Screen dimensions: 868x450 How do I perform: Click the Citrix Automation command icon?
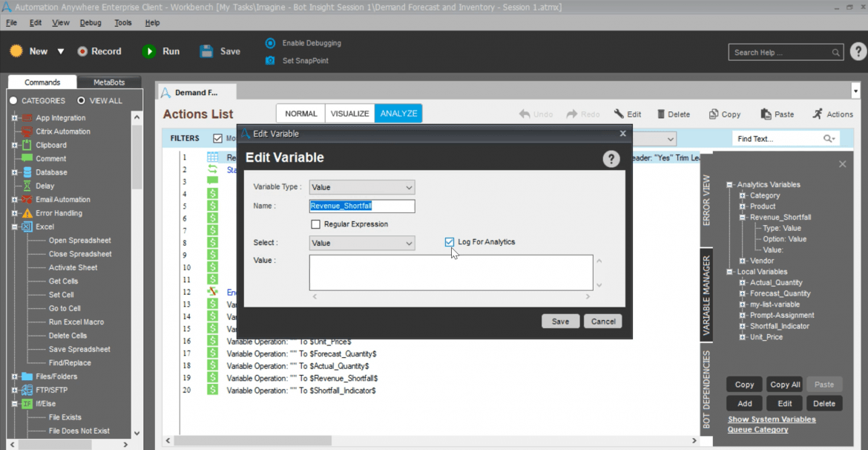[27, 131]
